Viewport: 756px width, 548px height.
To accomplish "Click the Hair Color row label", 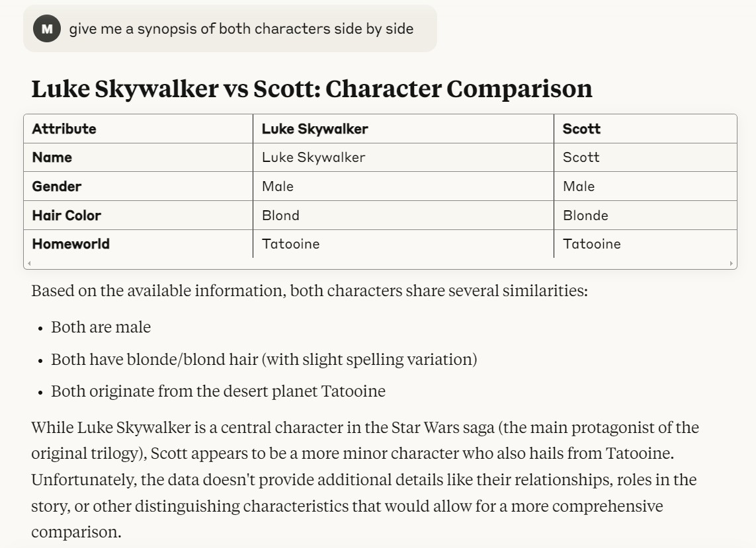I will [67, 215].
